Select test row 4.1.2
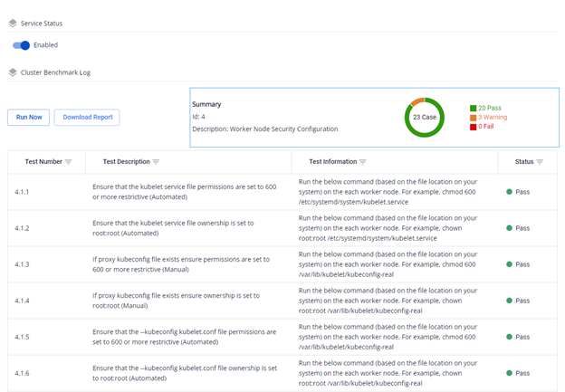The height and width of the screenshot is (392, 565). 23,228
